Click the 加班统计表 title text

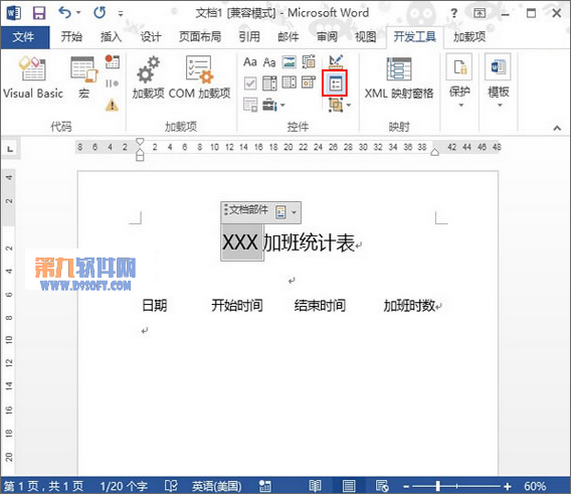coord(308,243)
